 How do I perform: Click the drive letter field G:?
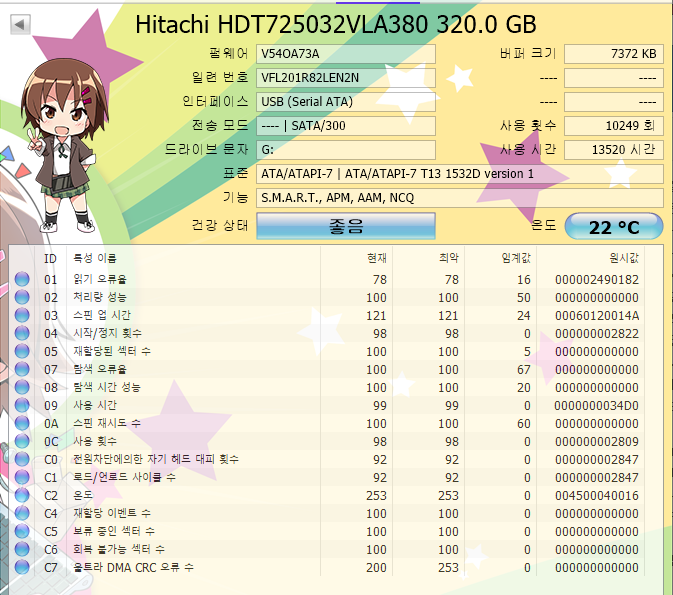pos(346,150)
